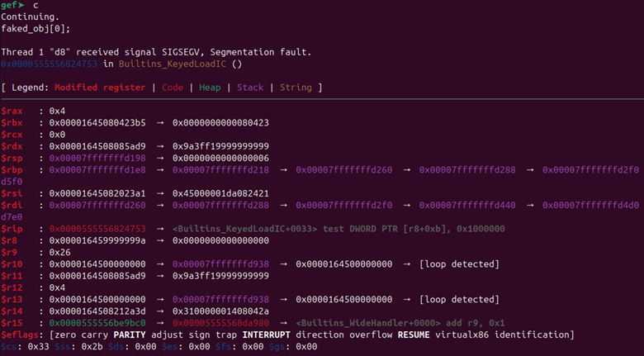Image resolution: width=644 pixels, height=356 pixels.
Task: Click $rsi value 0x00001645082023a1
Action: click(97, 193)
